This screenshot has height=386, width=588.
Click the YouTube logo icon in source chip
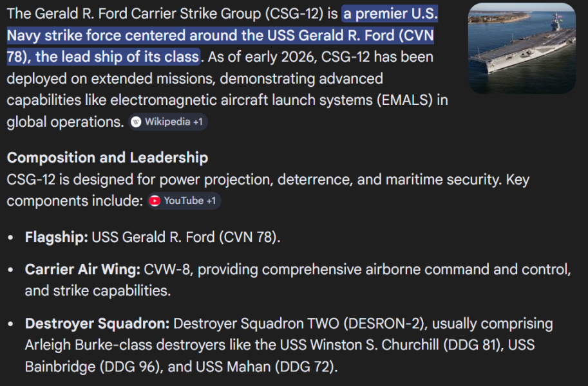(x=155, y=201)
